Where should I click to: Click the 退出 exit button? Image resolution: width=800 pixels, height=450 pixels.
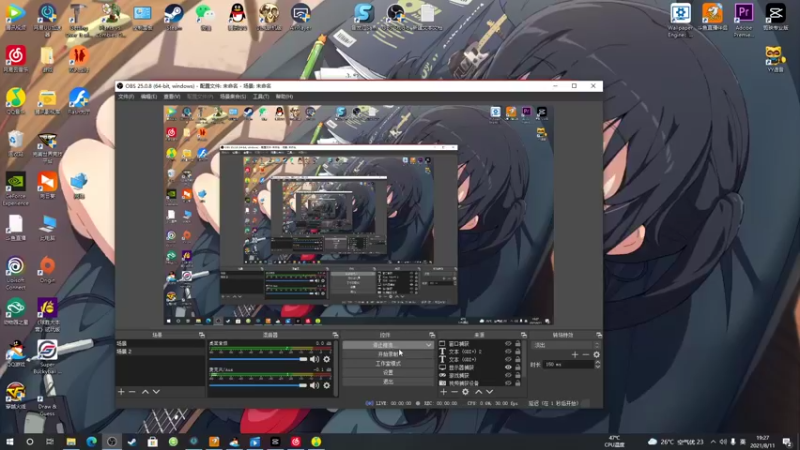pyautogui.click(x=388, y=382)
